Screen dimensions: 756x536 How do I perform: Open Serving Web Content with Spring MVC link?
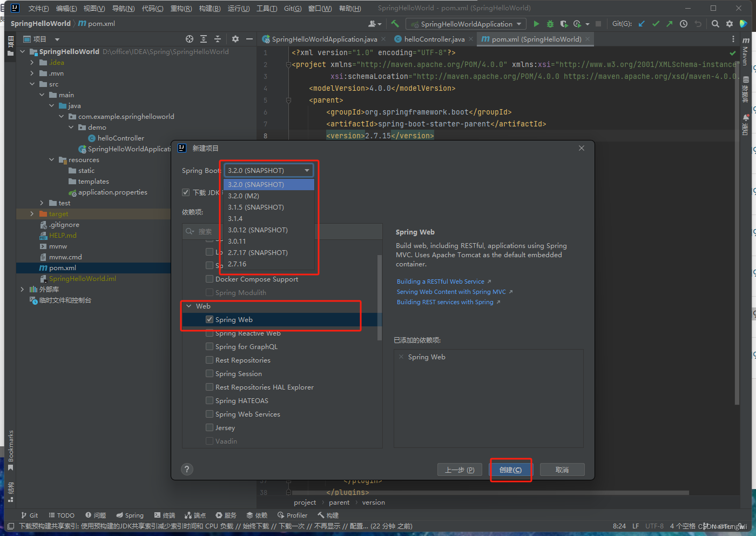coord(451,292)
